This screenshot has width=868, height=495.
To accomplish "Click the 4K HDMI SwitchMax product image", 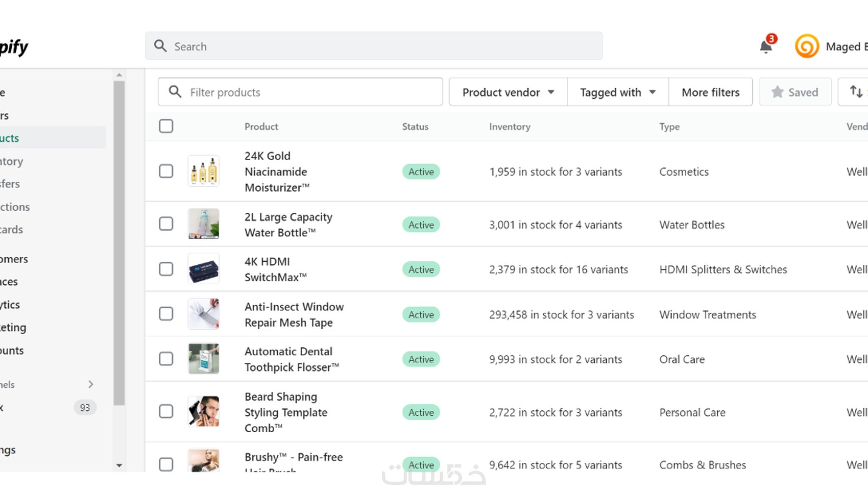I will tap(203, 269).
